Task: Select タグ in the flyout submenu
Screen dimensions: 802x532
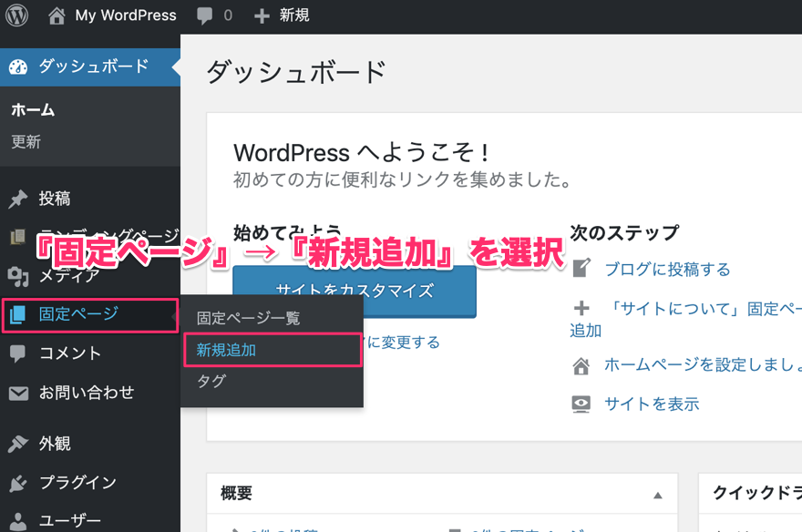Action: click(x=211, y=381)
